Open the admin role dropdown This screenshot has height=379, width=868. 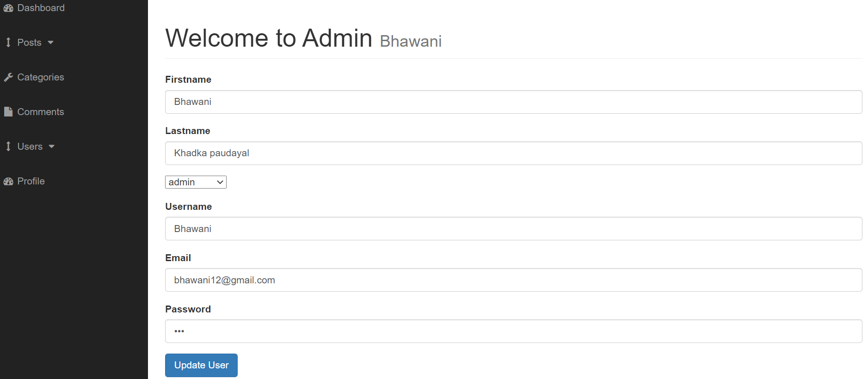click(x=196, y=182)
